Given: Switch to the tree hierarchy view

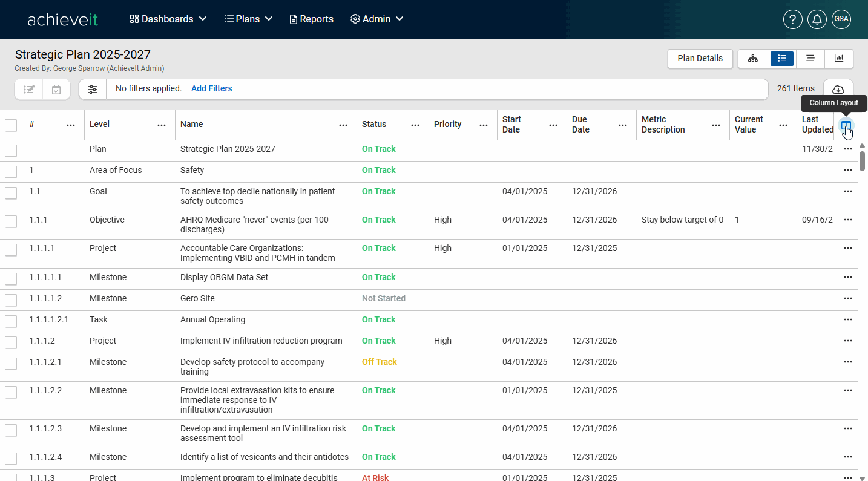Looking at the screenshot, I should [753, 59].
